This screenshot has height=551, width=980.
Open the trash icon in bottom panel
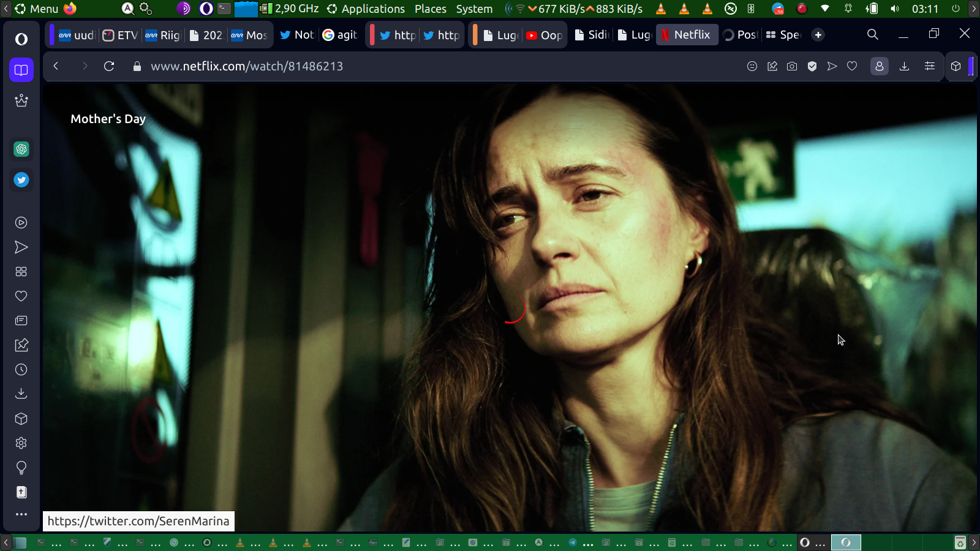click(960, 542)
